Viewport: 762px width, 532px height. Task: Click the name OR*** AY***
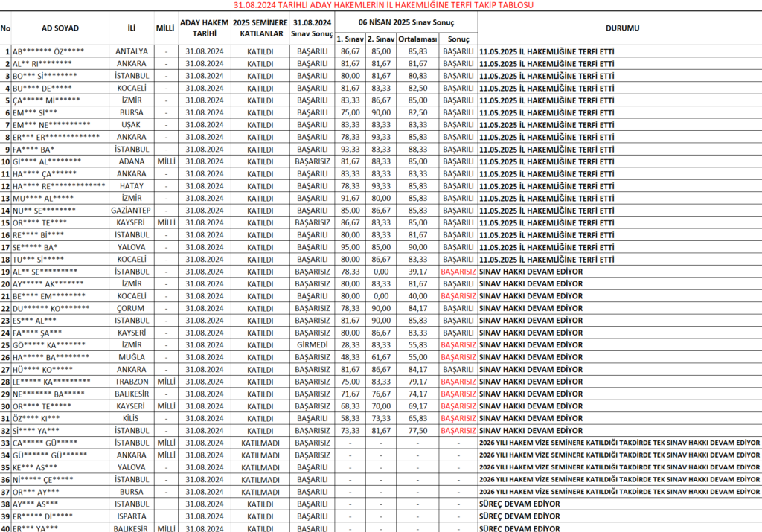36,492
